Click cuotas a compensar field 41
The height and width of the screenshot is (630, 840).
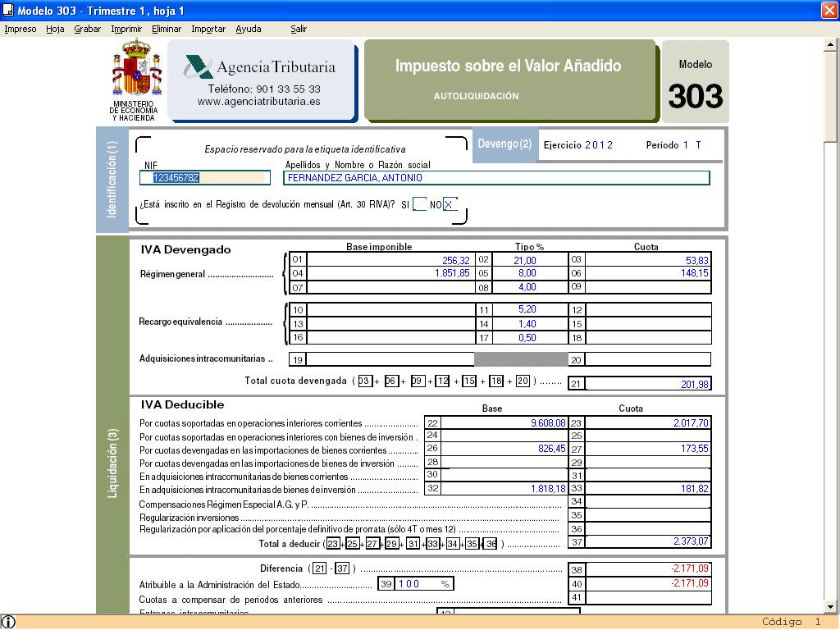[648, 597]
